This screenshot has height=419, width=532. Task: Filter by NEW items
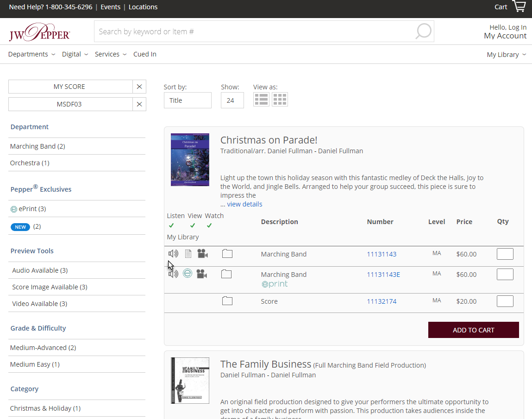click(26, 227)
